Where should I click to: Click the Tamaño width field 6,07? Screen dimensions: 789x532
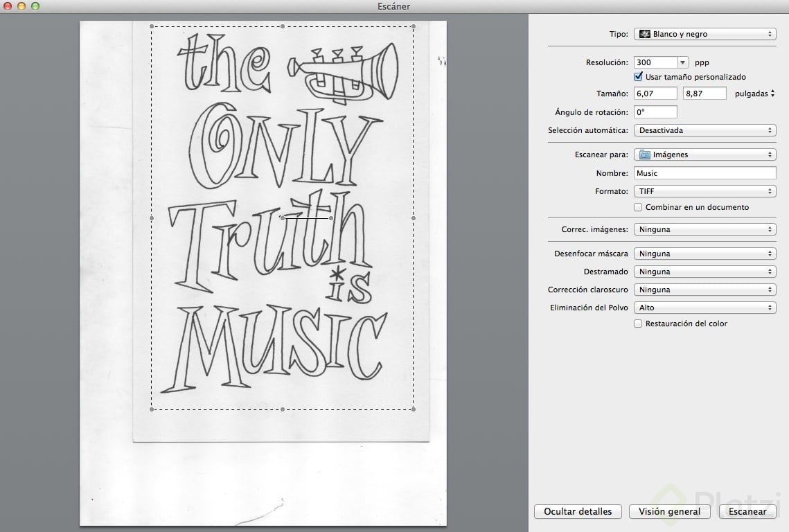pos(655,94)
